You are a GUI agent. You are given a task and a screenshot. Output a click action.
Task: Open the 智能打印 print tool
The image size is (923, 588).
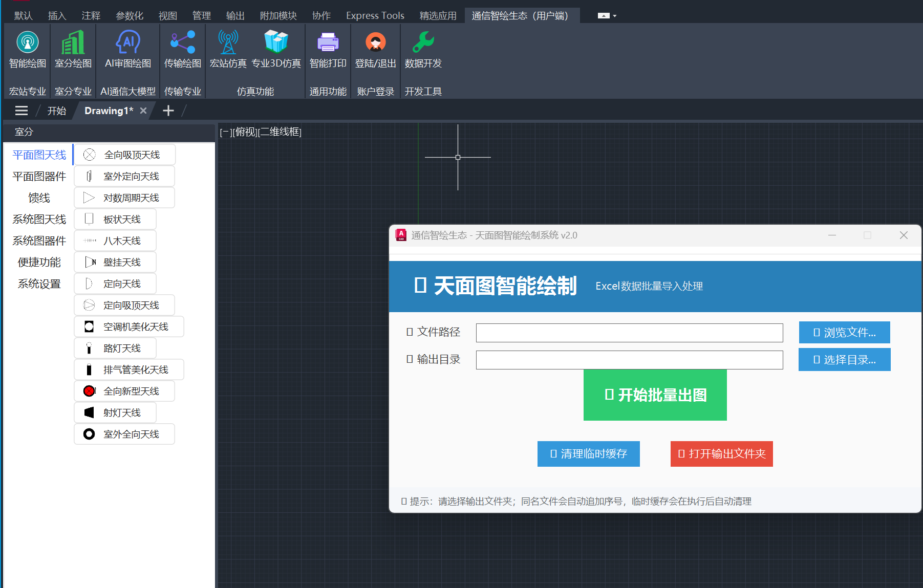(x=328, y=49)
